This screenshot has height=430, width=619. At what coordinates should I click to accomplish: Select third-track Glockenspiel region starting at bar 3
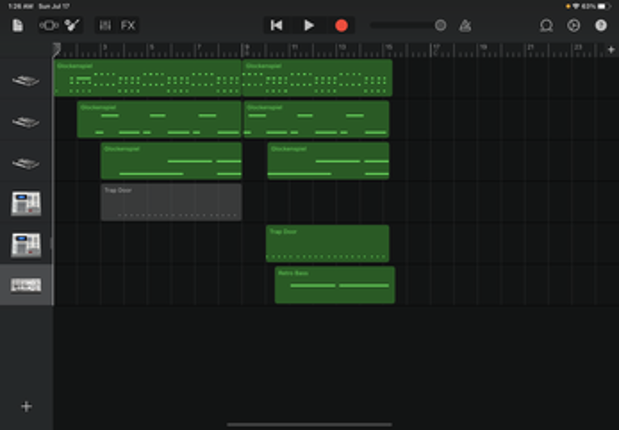click(171, 161)
